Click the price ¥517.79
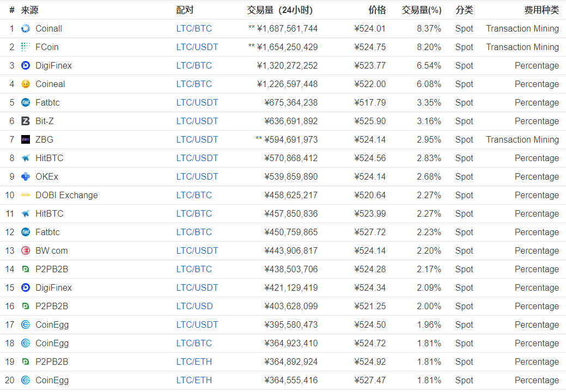This screenshot has width=566, height=392. (370, 102)
